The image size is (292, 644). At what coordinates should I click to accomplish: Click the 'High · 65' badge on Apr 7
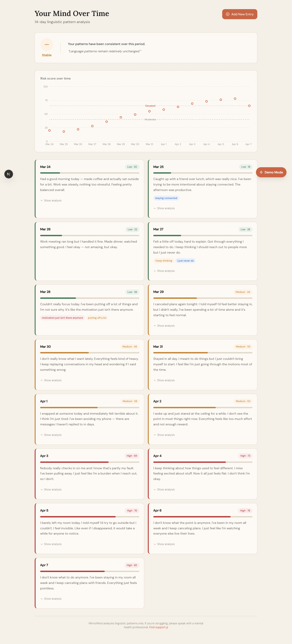point(132,565)
